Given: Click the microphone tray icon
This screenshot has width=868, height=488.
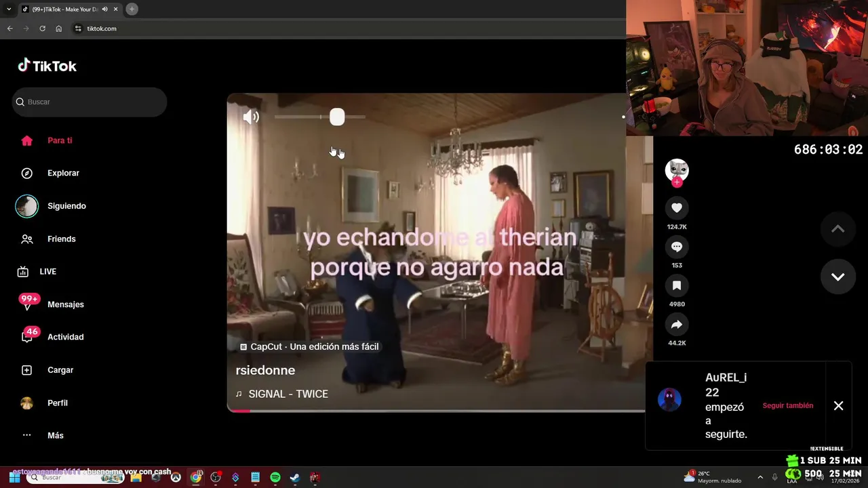Looking at the screenshot, I should tap(774, 477).
